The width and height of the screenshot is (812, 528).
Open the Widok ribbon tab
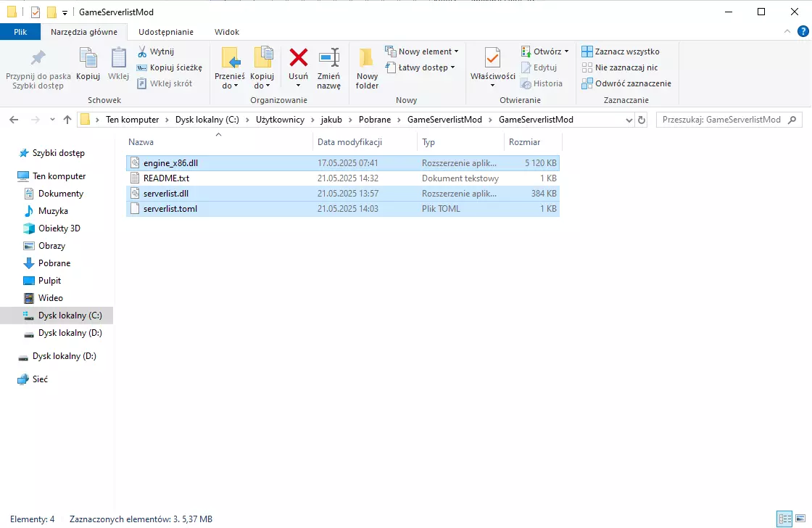tap(226, 32)
